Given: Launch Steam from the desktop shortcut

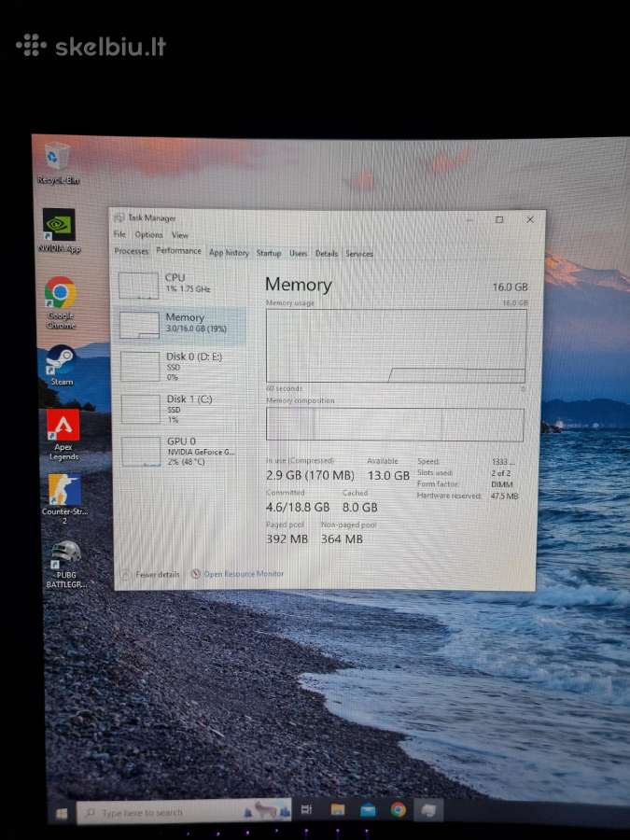Looking at the screenshot, I should pyautogui.click(x=61, y=365).
